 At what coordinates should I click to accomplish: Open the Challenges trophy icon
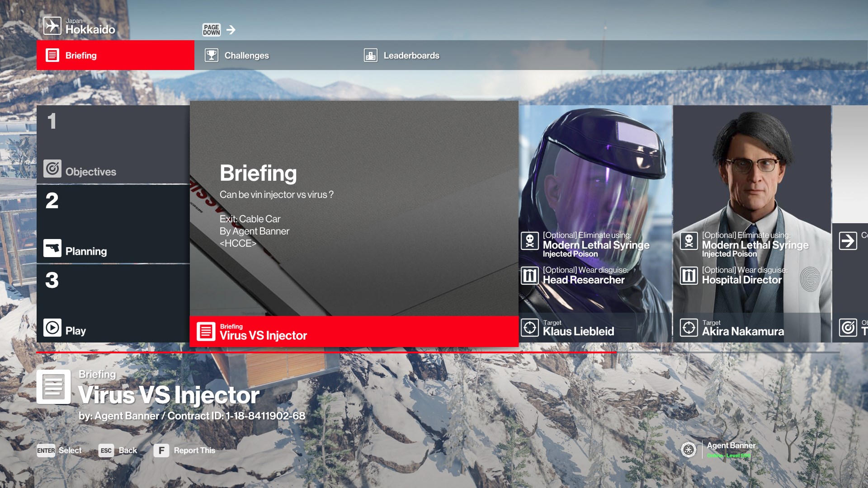point(211,56)
